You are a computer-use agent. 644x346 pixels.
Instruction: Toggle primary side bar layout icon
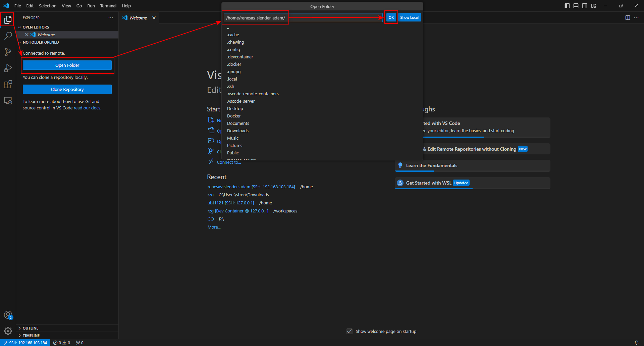(x=567, y=6)
